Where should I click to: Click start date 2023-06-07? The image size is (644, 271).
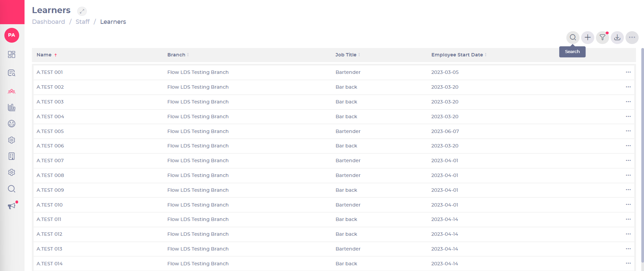coord(445,131)
